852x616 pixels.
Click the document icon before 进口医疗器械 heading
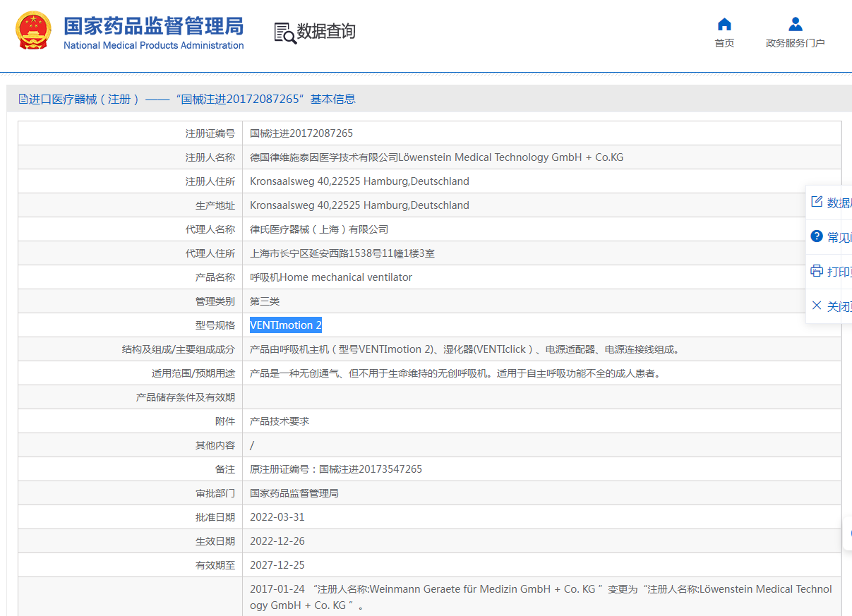click(x=23, y=99)
